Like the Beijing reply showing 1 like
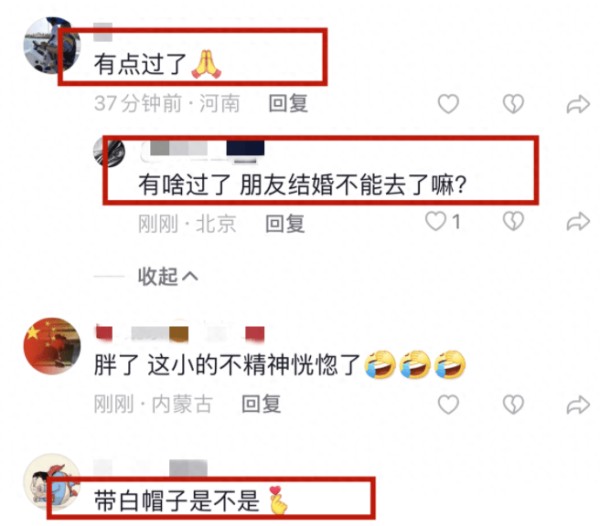 [443, 221]
